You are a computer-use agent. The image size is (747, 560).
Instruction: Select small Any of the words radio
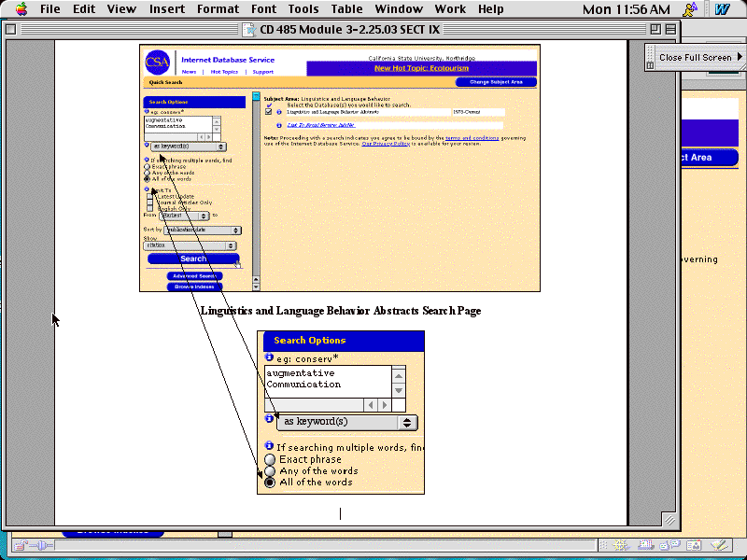[x=147, y=173]
